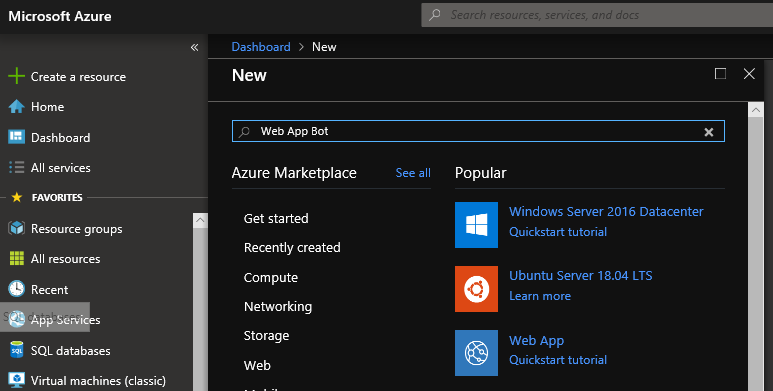Open the Recent clock icon
The image size is (773, 391).
point(16,289)
